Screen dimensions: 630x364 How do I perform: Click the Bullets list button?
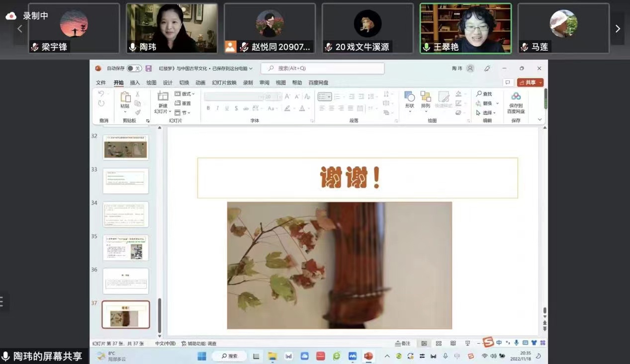(324, 96)
